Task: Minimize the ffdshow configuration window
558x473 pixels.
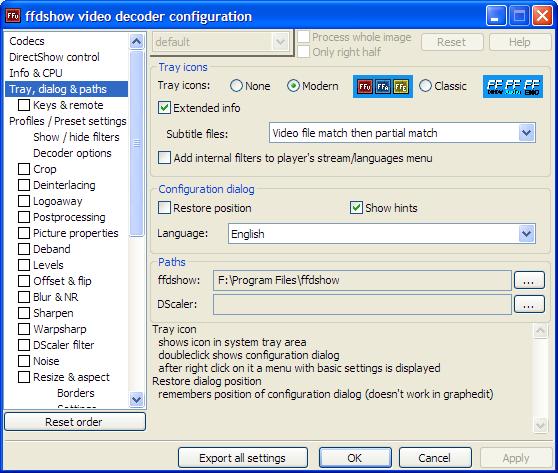Action: [496, 16]
